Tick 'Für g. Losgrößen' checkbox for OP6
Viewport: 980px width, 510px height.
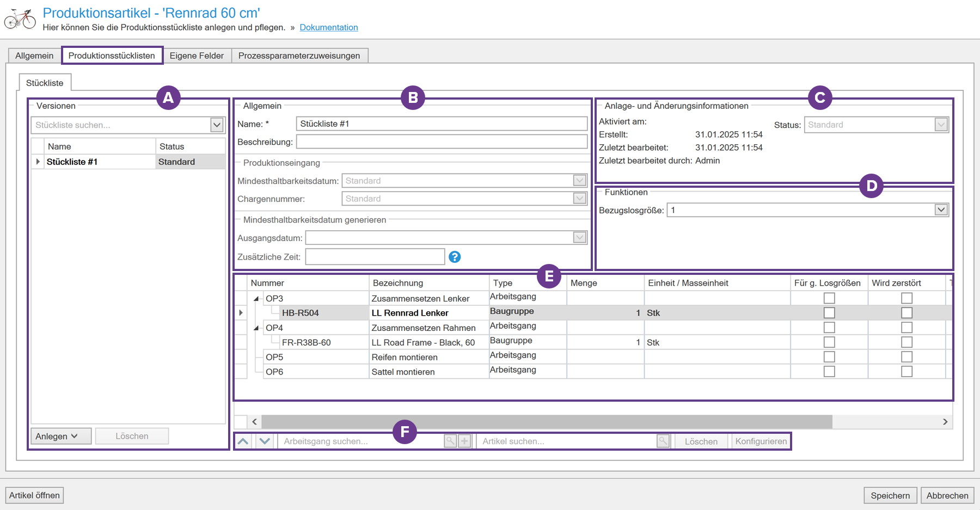click(x=829, y=372)
